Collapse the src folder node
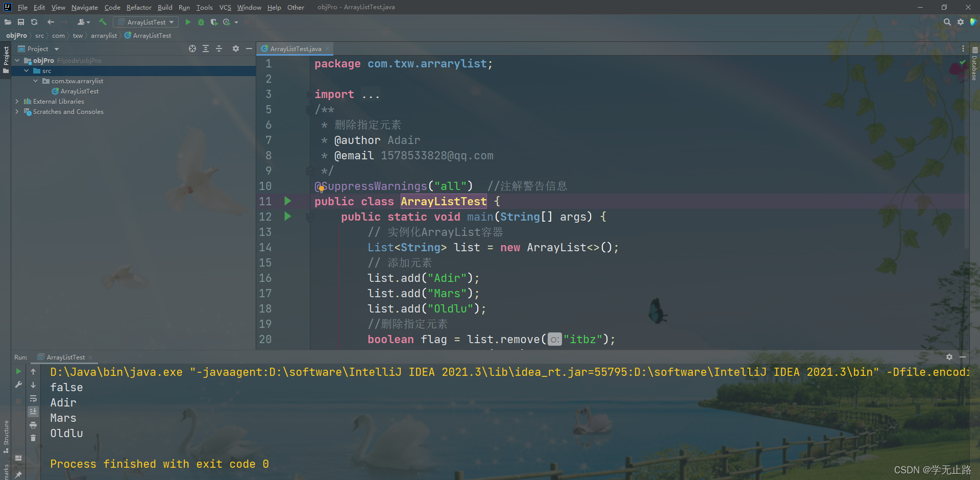 point(27,70)
